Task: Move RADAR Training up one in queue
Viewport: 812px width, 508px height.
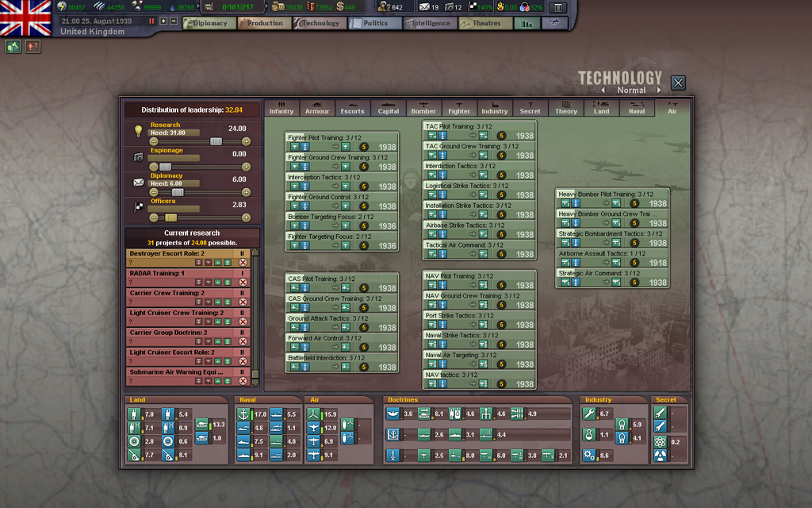Action: [x=218, y=283]
